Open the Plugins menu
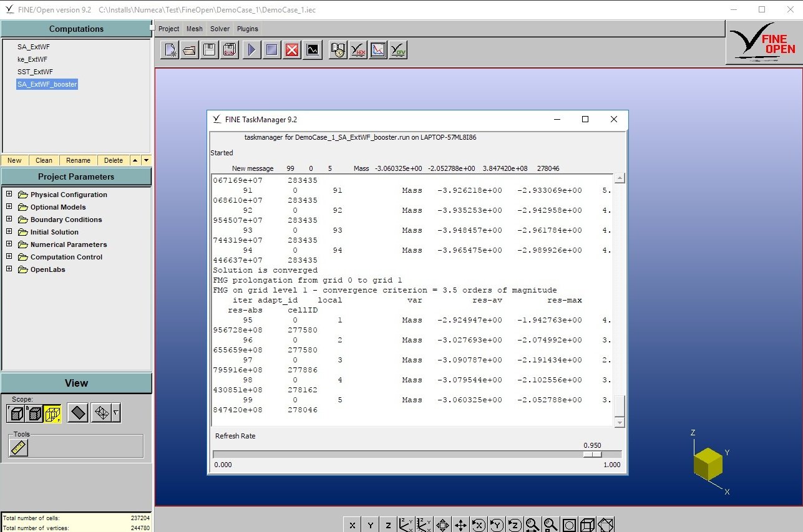The image size is (803, 532). pyautogui.click(x=248, y=29)
